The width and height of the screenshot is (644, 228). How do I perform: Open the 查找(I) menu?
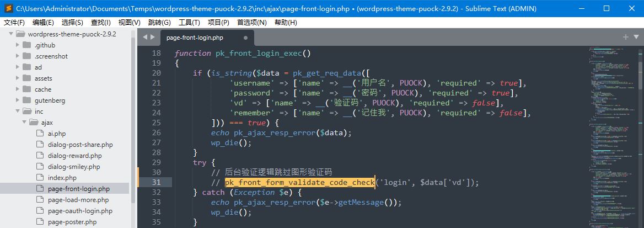100,23
